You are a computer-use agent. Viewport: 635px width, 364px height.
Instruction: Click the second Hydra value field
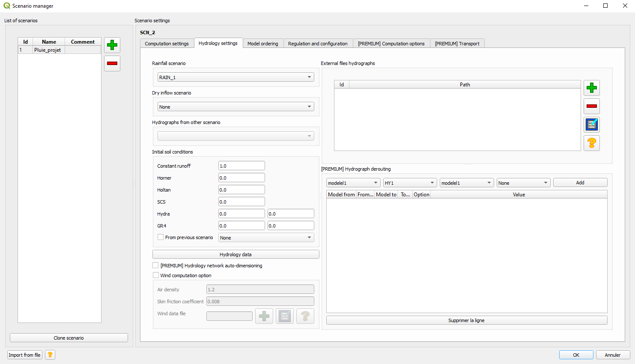point(291,213)
